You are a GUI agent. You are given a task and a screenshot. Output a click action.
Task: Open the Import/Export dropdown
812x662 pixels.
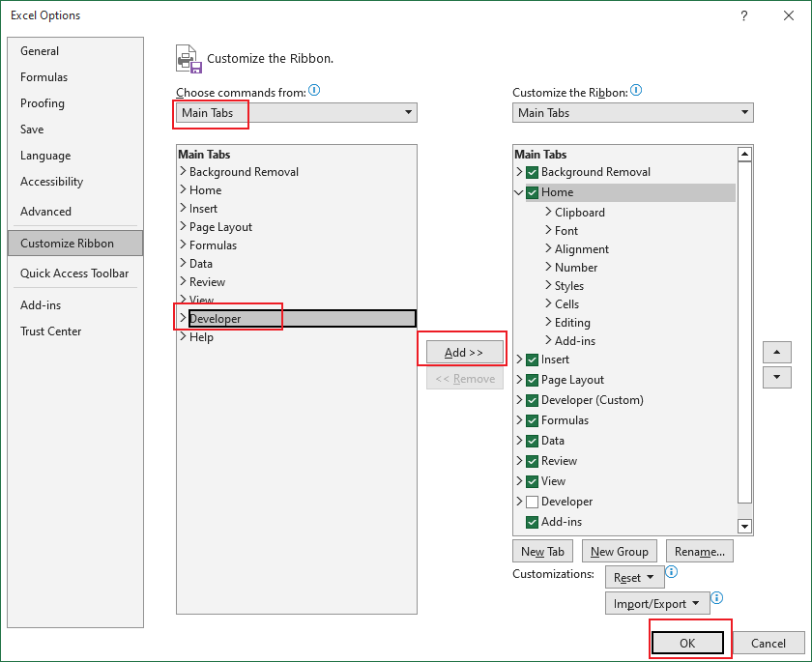(x=656, y=603)
